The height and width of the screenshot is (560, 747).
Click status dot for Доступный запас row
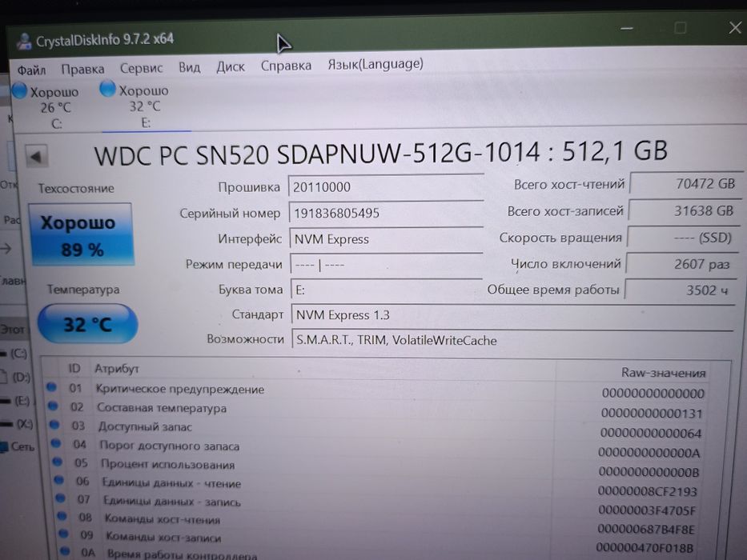[x=54, y=424]
